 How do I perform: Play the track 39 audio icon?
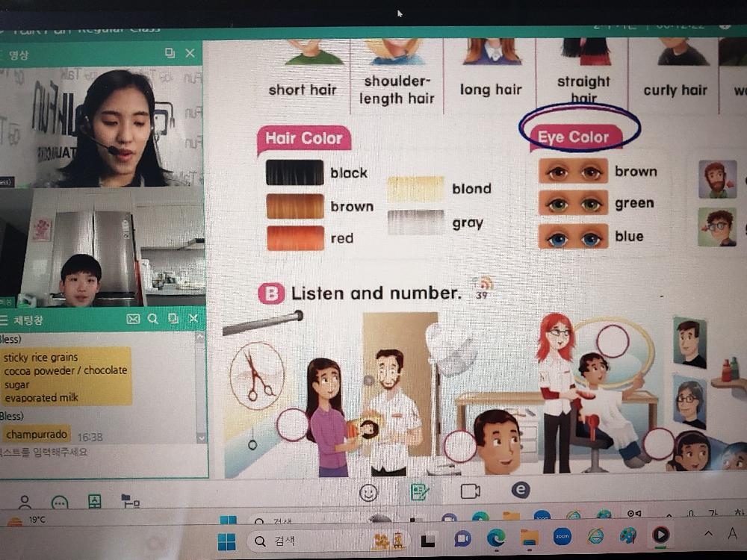[482, 287]
